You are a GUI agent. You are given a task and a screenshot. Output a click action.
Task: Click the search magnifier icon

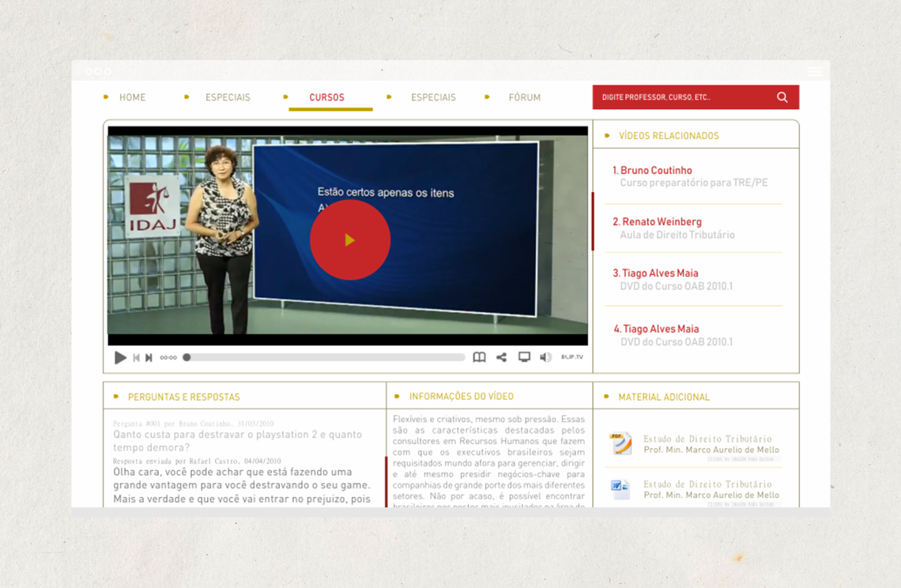point(782,97)
